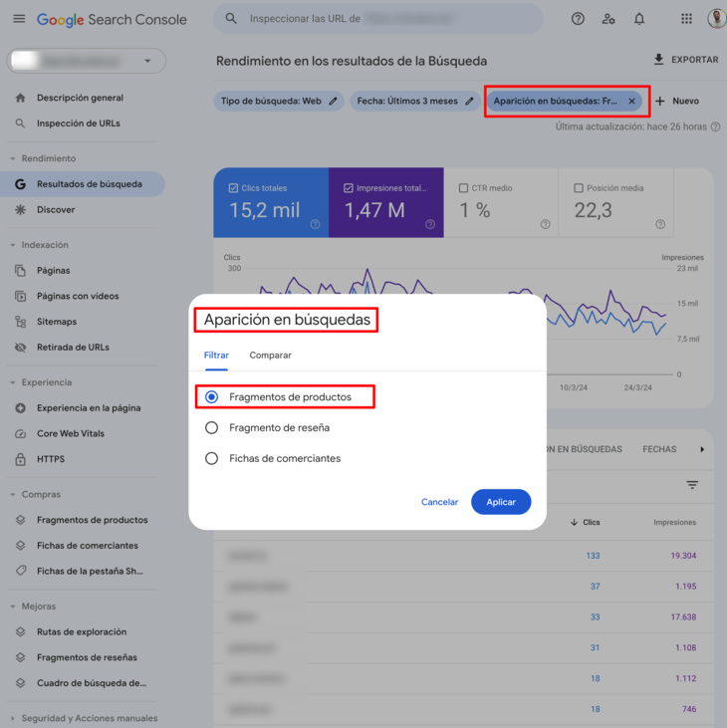The image size is (727, 728).
Task: Collapse the Experiencia sidebar section
Action: (13, 382)
